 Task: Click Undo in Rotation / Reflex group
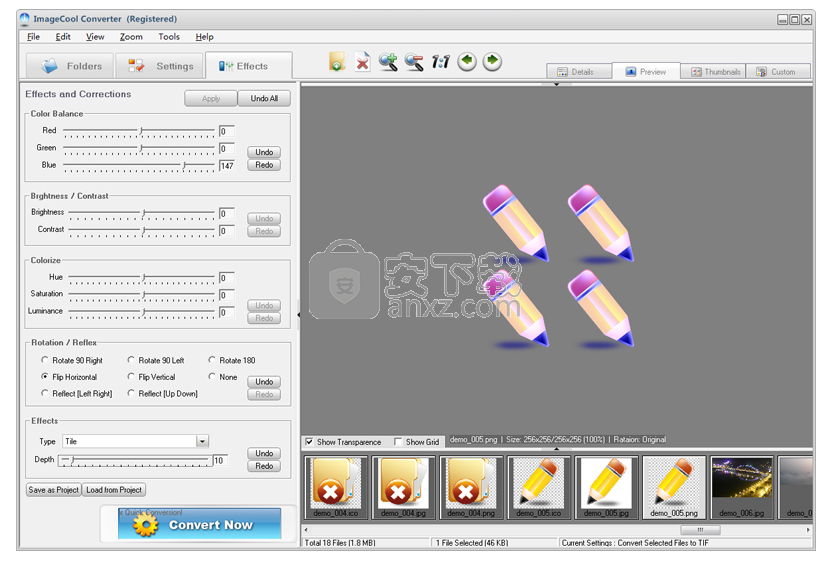coord(264,382)
